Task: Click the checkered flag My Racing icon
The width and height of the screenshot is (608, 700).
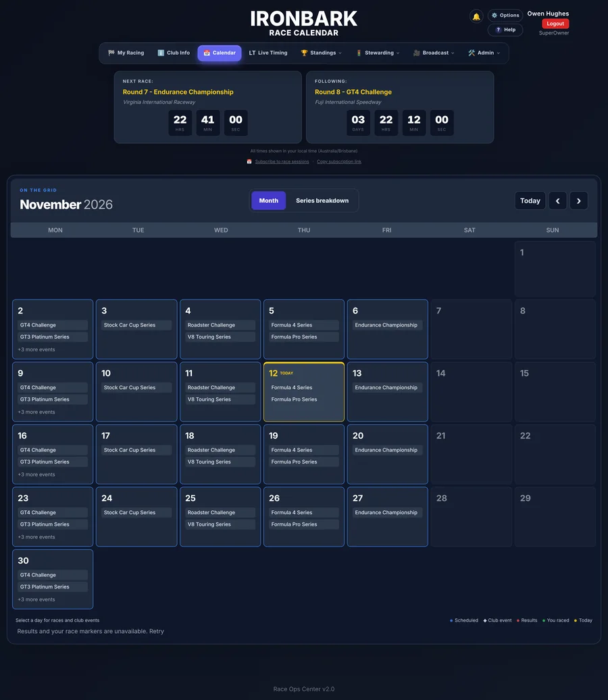Action: [111, 53]
